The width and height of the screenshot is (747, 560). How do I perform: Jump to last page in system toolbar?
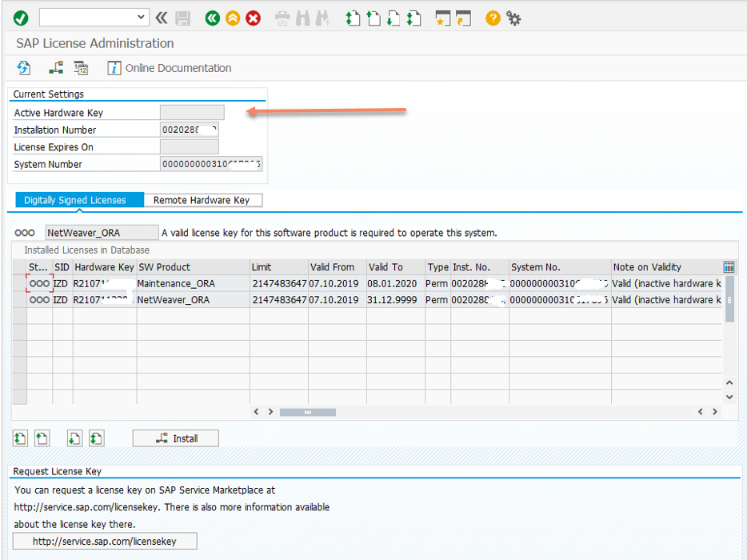coord(413,18)
